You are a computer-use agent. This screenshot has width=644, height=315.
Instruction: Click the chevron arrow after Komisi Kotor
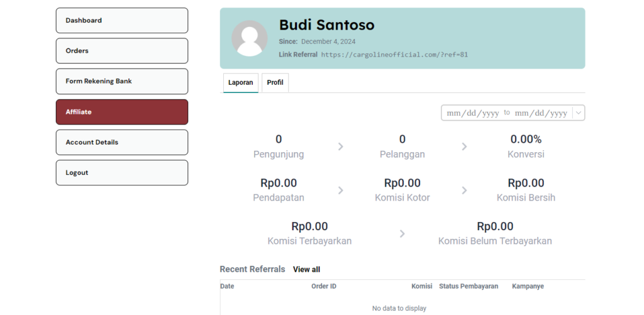point(464,190)
